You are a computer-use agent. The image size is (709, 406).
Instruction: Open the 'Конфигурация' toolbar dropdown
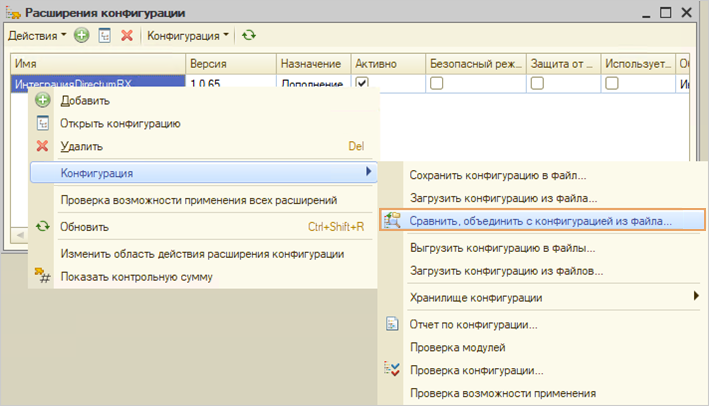click(x=188, y=35)
